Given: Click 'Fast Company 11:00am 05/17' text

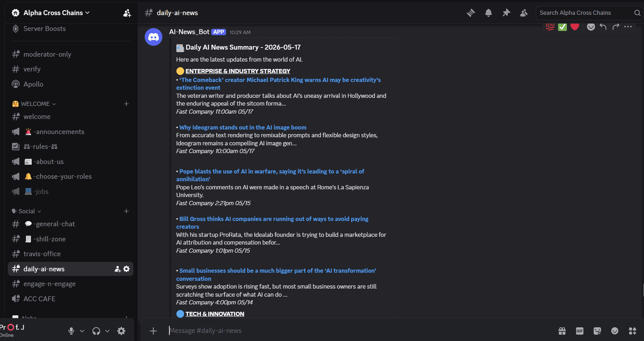Looking at the screenshot, I should (214, 112).
